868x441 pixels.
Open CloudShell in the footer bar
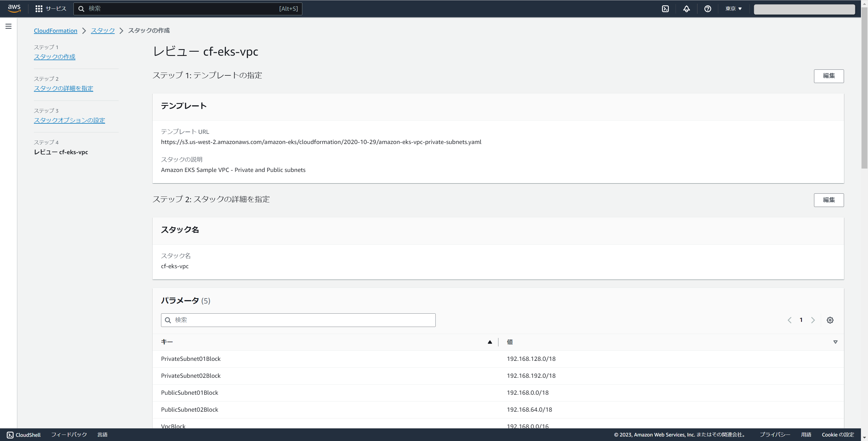pos(23,435)
